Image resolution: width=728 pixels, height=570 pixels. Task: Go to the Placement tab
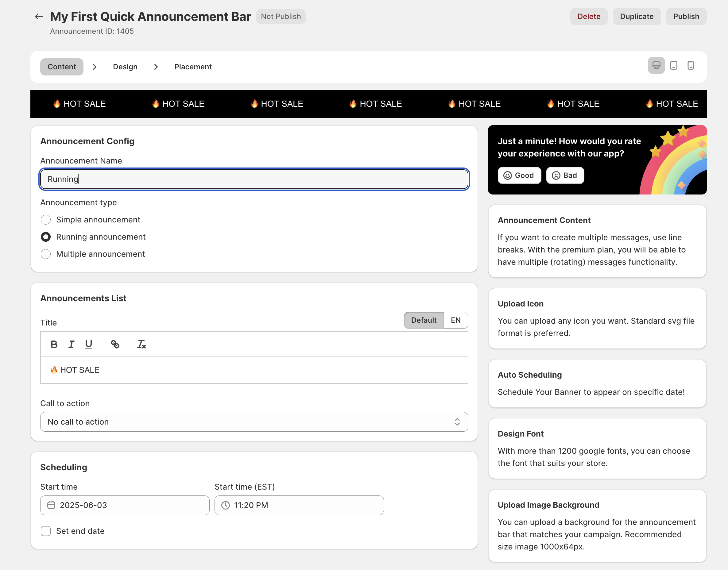click(x=193, y=67)
